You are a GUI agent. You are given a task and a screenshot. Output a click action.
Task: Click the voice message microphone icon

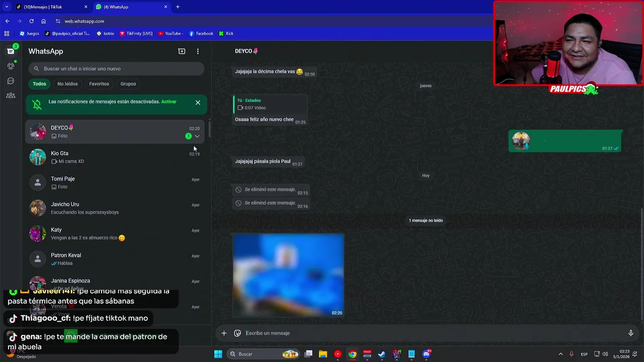click(630, 333)
